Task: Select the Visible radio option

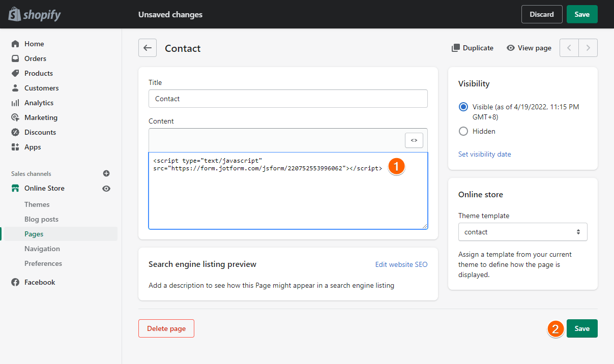Action: pyautogui.click(x=463, y=107)
